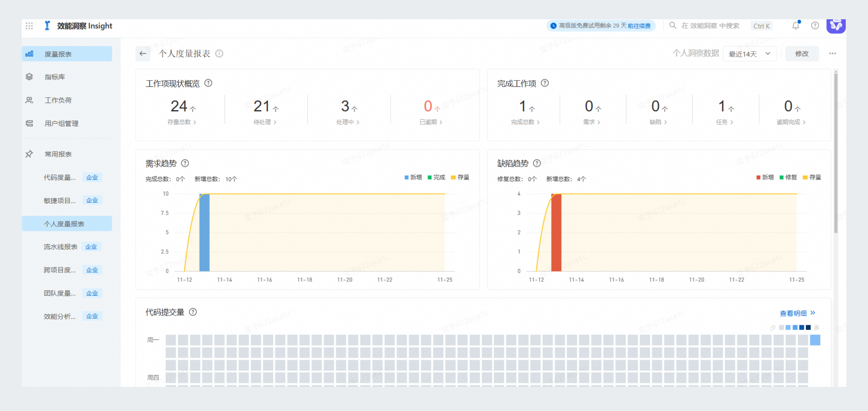This screenshot has width=868, height=411.
Task: Click the 常用报表 pin icon
Action: 29,154
